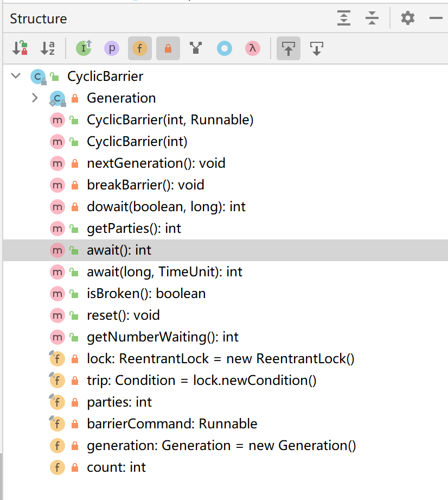The height and width of the screenshot is (500, 448).
Task: Select reset(): void method
Action: point(225,315)
